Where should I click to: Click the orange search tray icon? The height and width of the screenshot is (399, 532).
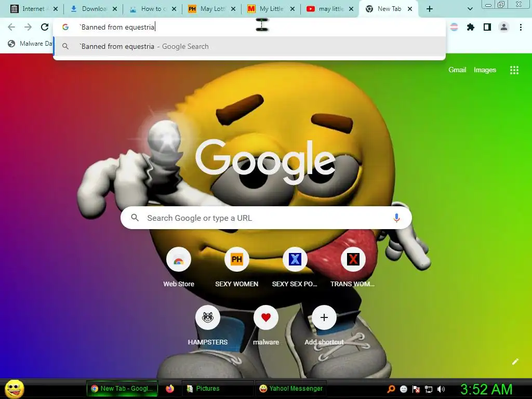pyautogui.click(x=391, y=389)
